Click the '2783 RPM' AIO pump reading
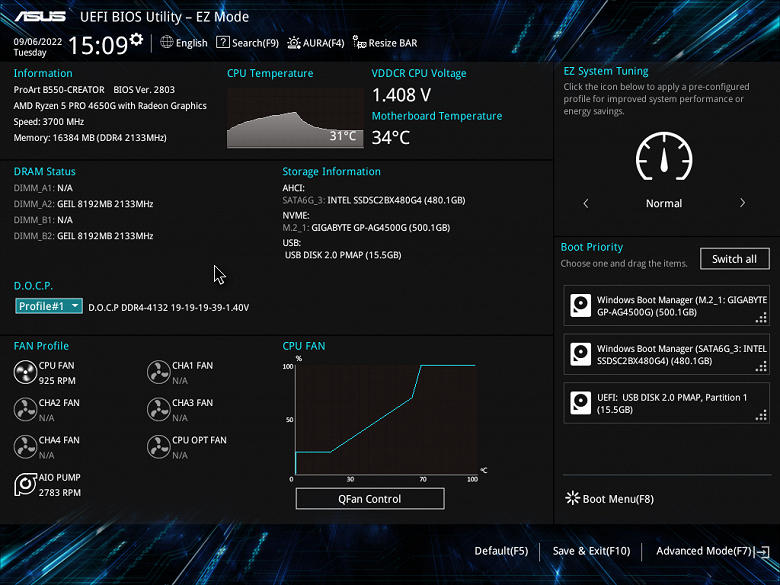Viewport: 780px width, 585px height. point(60,492)
